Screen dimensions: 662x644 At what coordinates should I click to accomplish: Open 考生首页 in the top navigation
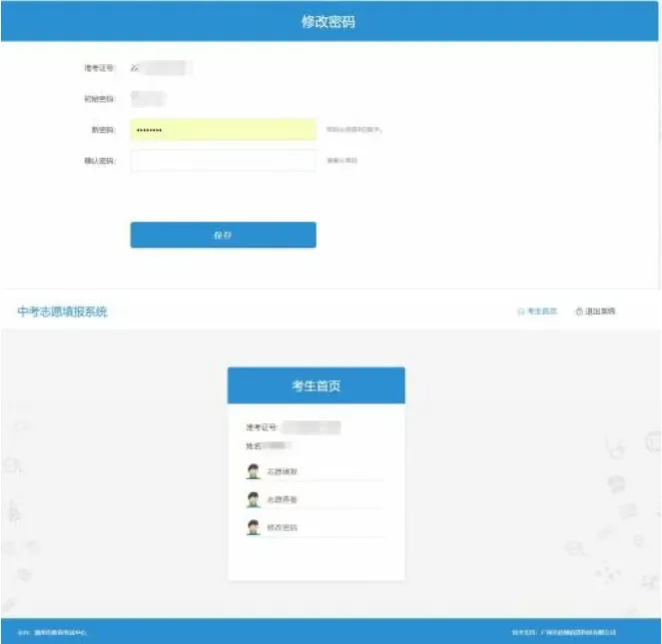[542, 312]
